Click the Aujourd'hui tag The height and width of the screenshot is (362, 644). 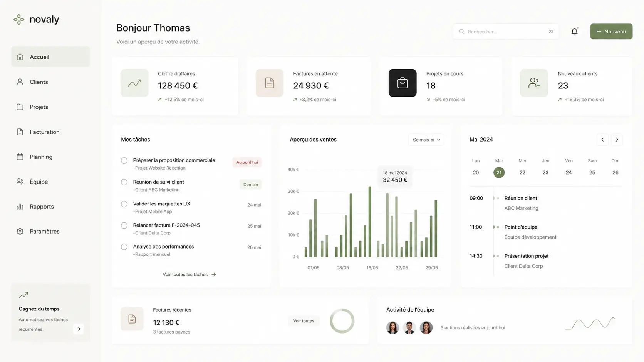[x=247, y=162]
